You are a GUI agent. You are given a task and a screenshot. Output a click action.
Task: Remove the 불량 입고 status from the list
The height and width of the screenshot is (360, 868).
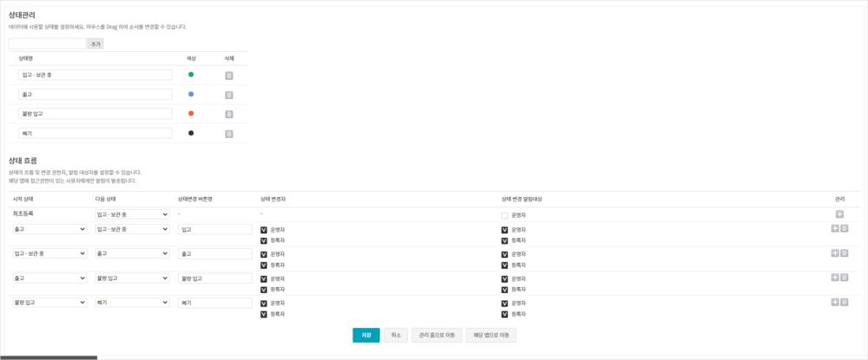[229, 114]
